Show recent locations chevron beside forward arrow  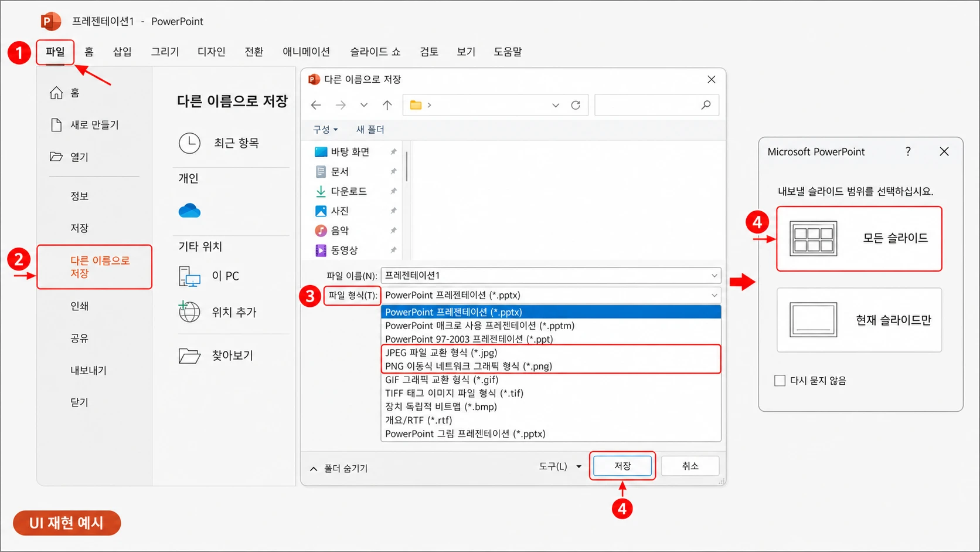(x=364, y=105)
